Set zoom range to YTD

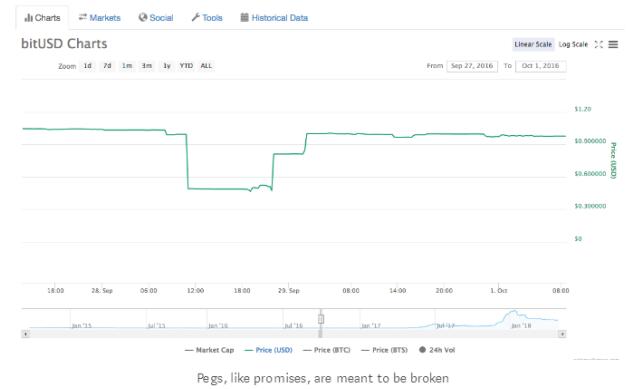186,66
